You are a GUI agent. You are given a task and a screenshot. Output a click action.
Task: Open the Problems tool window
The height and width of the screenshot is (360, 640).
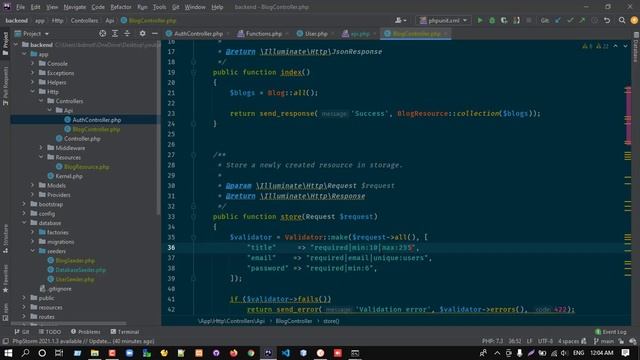click(x=86, y=332)
